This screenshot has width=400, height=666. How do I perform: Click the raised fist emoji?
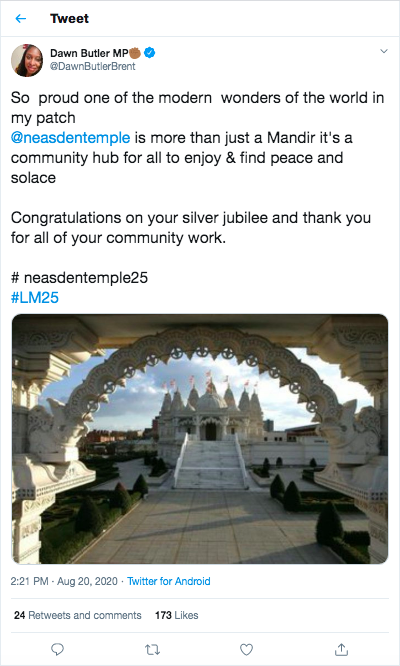coord(135,53)
